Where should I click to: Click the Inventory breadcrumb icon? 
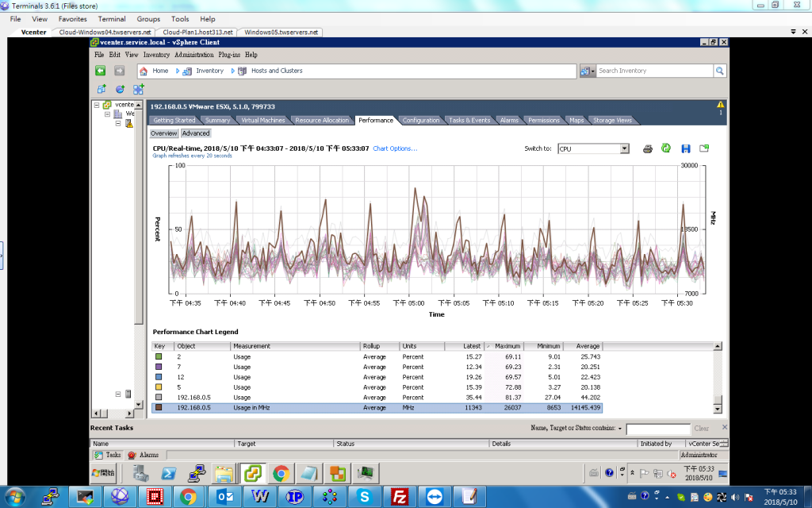coord(187,71)
